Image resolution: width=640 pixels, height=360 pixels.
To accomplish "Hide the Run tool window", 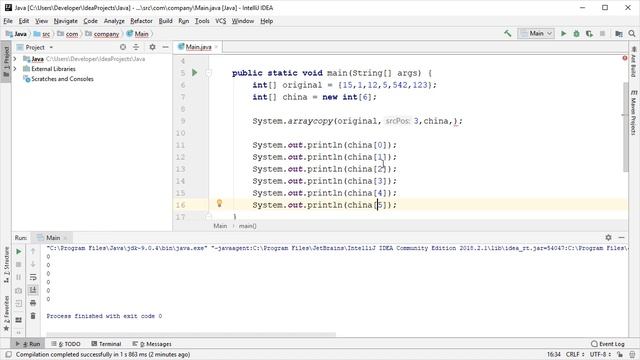I will 621,238.
